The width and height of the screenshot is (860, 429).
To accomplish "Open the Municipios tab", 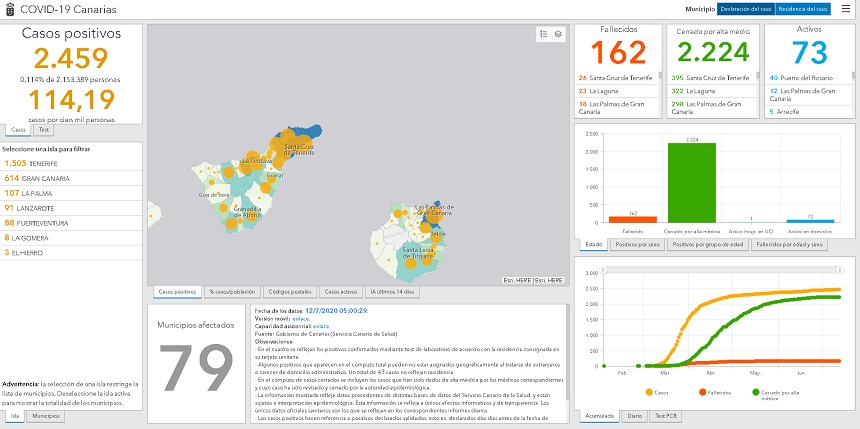I will [x=45, y=415].
